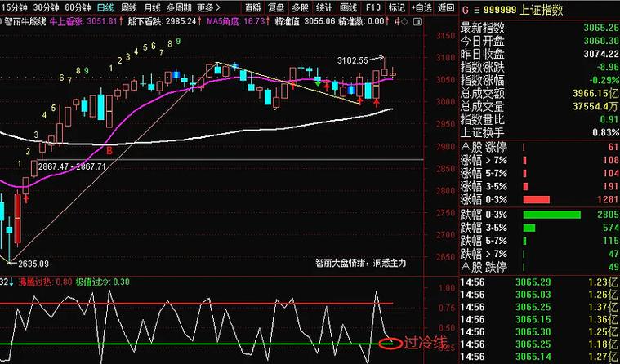Open the 多股 multi-stock view

pyautogui.click(x=301, y=7)
